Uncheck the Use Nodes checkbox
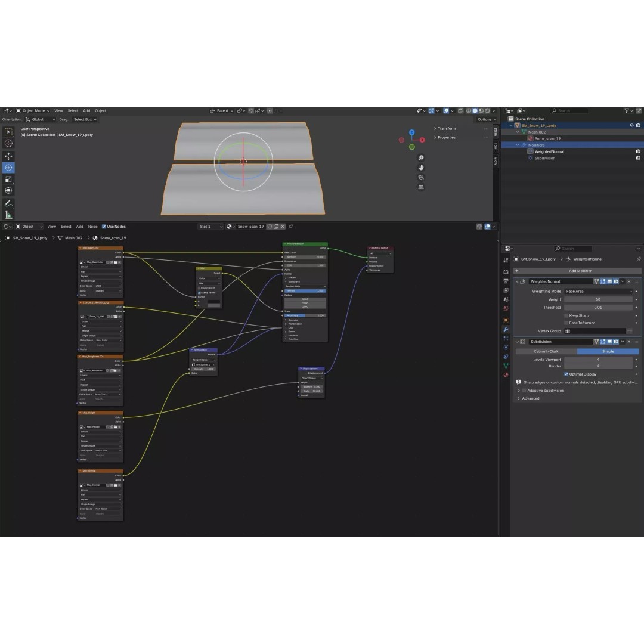 point(104,227)
